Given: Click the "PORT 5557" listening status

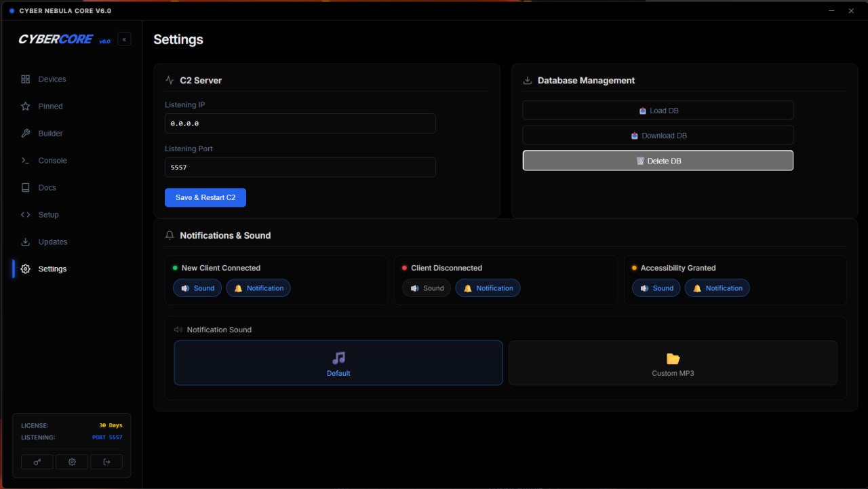Looking at the screenshot, I should click(x=107, y=437).
